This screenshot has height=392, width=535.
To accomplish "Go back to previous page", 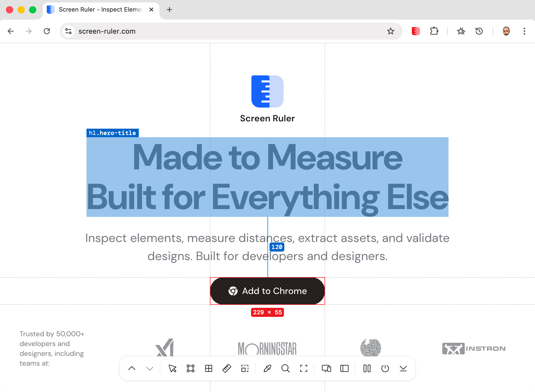I will tap(11, 31).
